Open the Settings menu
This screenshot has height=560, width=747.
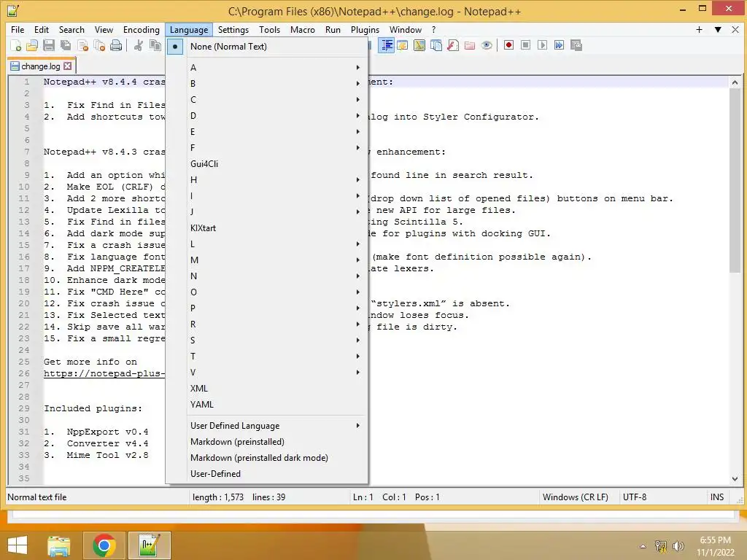click(233, 29)
